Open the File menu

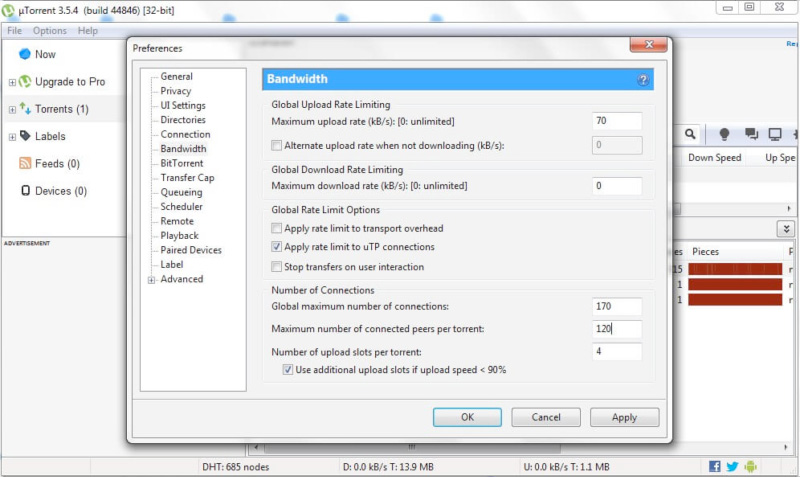(14, 31)
